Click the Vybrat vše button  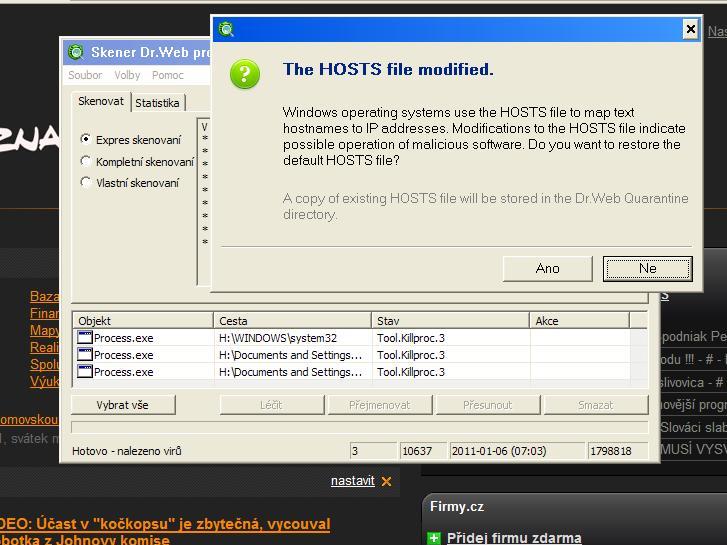pyautogui.click(x=123, y=405)
